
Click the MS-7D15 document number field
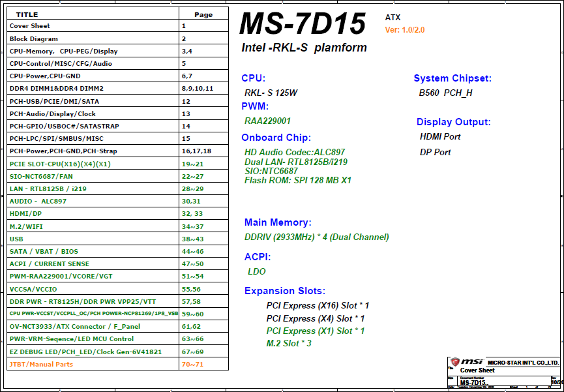474,384
